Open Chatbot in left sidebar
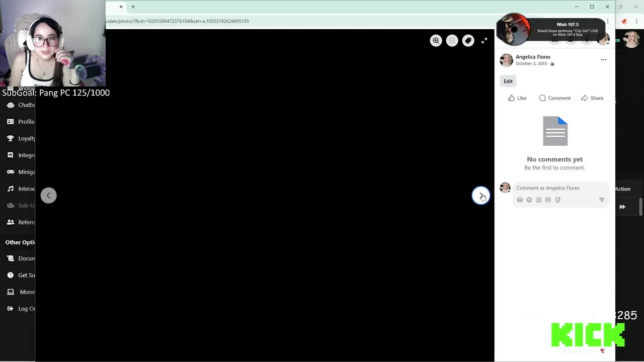 (21, 105)
